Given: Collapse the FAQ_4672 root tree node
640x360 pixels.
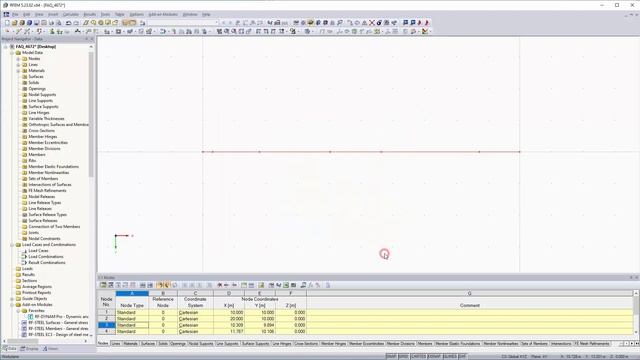Looking at the screenshot, I should coord(6,47).
